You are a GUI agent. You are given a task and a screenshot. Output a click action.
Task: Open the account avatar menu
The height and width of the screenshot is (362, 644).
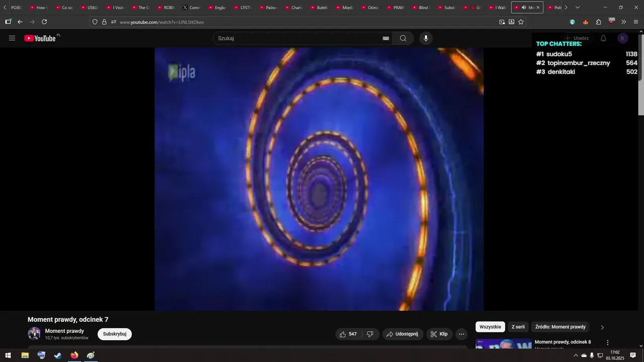pos(623,38)
